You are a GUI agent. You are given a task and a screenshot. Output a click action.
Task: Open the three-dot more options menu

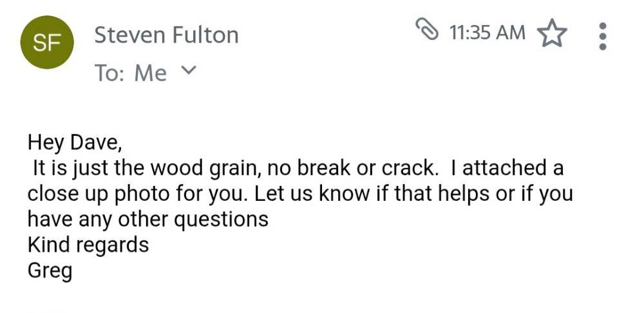[x=603, y=36]
